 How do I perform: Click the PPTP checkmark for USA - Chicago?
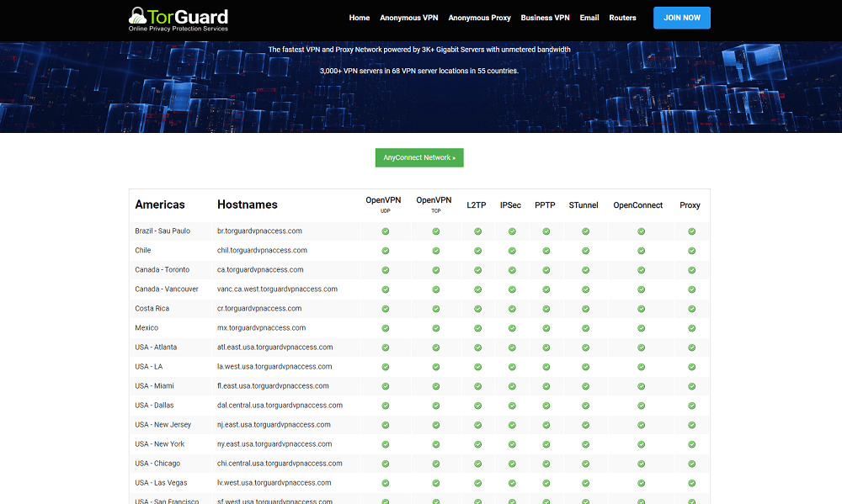(x=546, y=464)
